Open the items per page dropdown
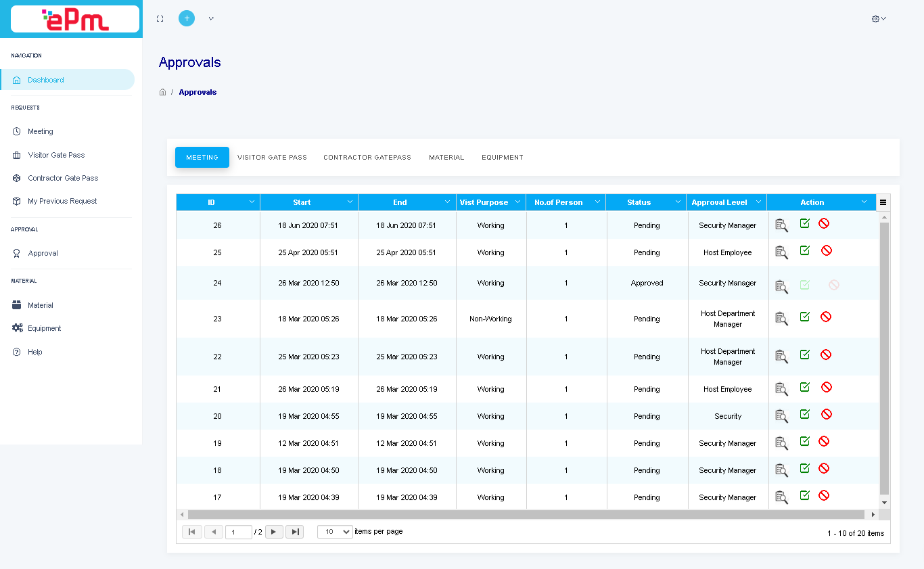 tap(336, 532)
